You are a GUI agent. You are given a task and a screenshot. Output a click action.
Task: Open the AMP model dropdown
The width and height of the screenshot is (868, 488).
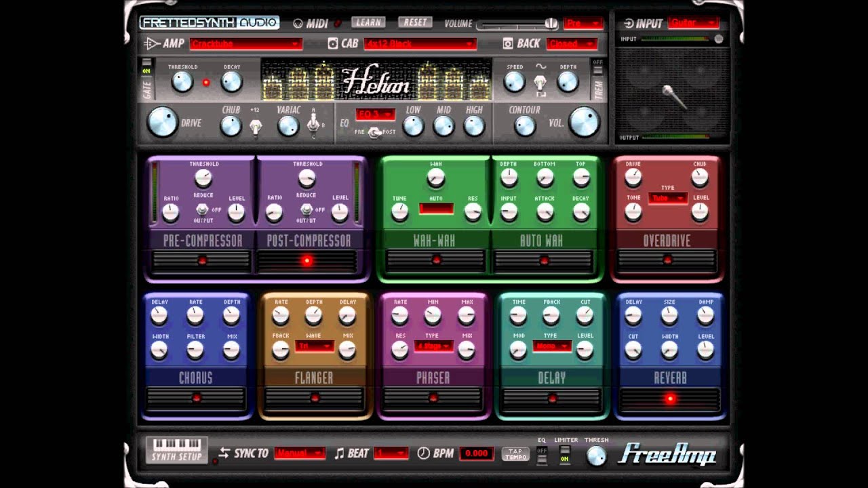pyautogui.click(x=246, y=44)
